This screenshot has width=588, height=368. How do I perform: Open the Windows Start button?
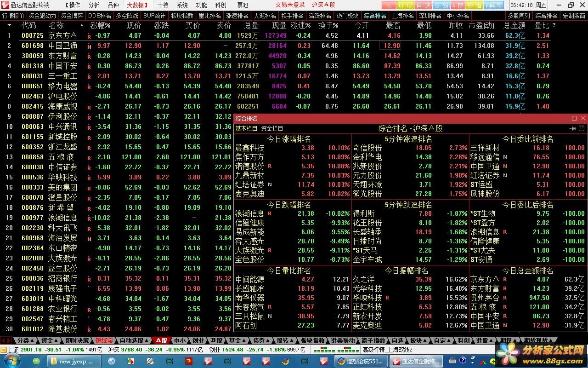pos(12,361)
